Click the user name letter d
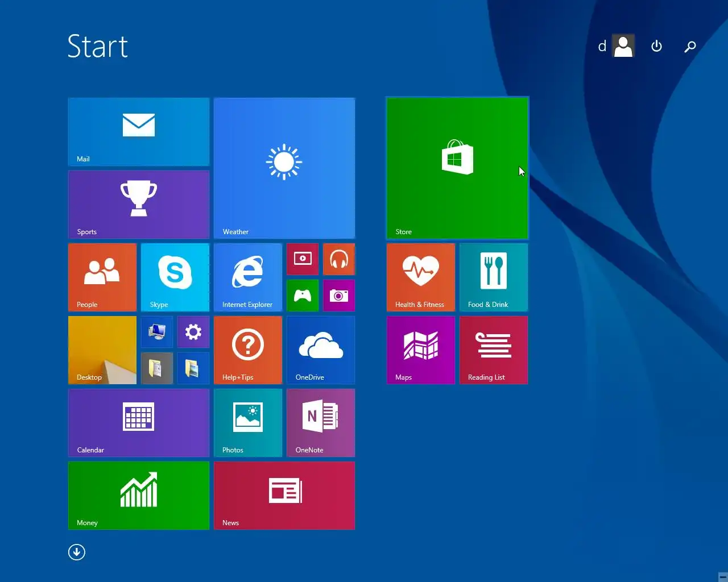The width and height of the screenshot is (728, 582). 602,46
